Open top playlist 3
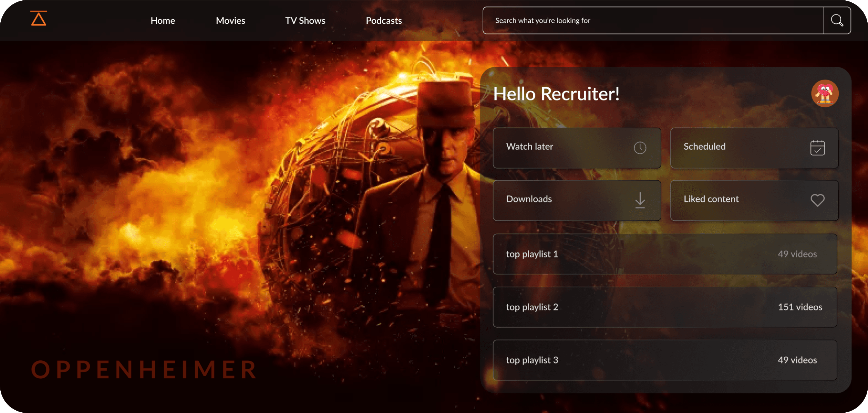The width and height of the screenshot is (868, 413). [665, 360]
